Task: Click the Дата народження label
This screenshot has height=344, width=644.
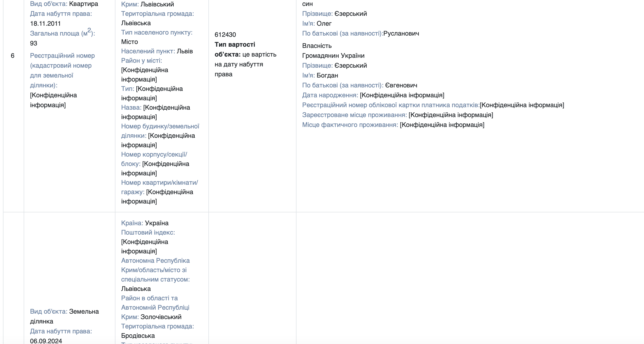Action: point(330,95)
